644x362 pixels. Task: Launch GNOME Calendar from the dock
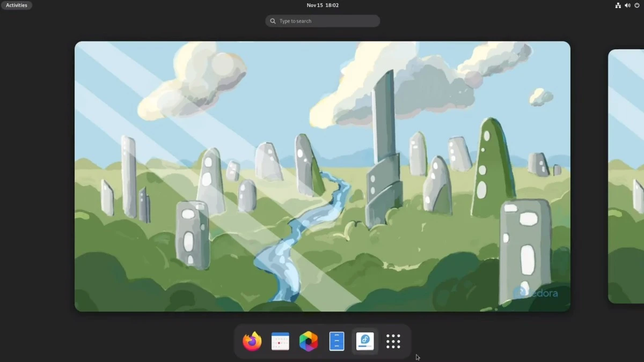pos(280,341)
